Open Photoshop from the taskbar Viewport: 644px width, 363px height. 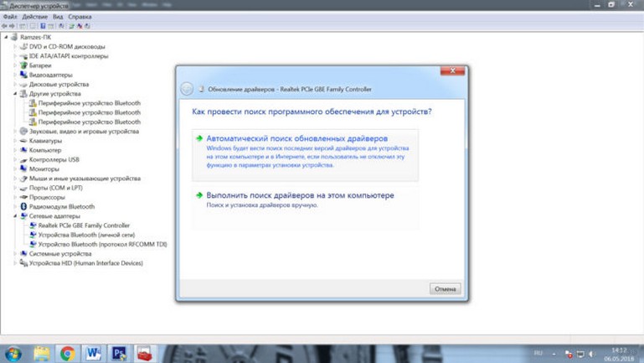tap(119, 354)
